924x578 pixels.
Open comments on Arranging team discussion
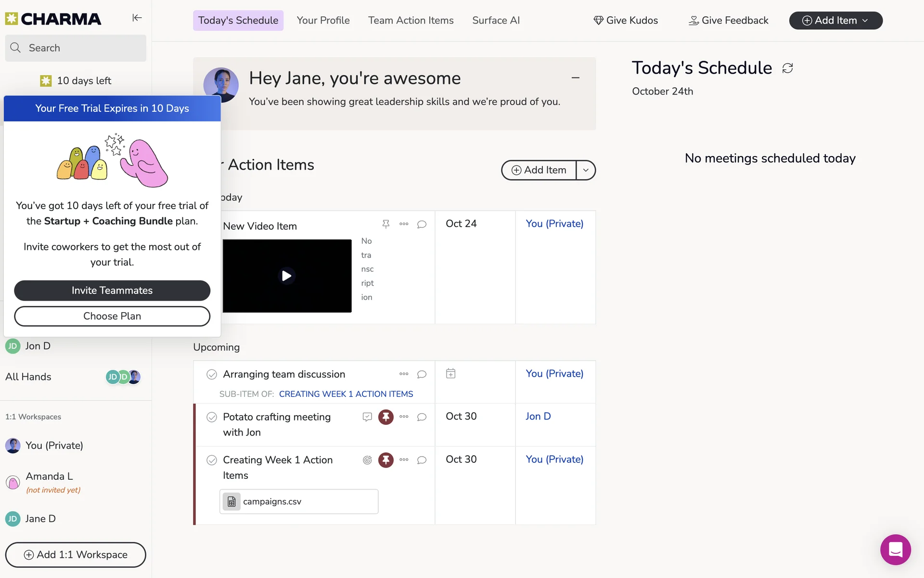point(422,374)
